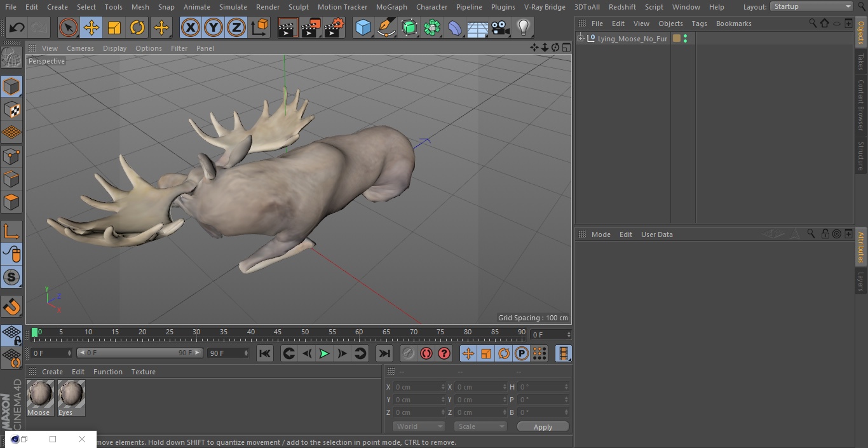This screenshot has height=448, width=868.
Task: Click the Undo arrow icon
Action: pyautogui.click(x=17, y=27)
